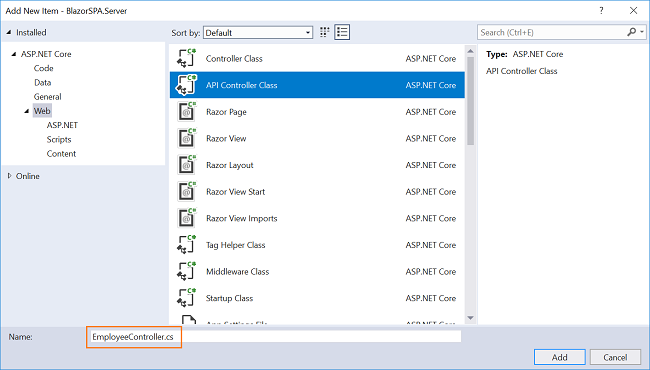This screenshot has width=650, height=370.
Task: Switch to small icons list view
Action: (x=342, y=32)
